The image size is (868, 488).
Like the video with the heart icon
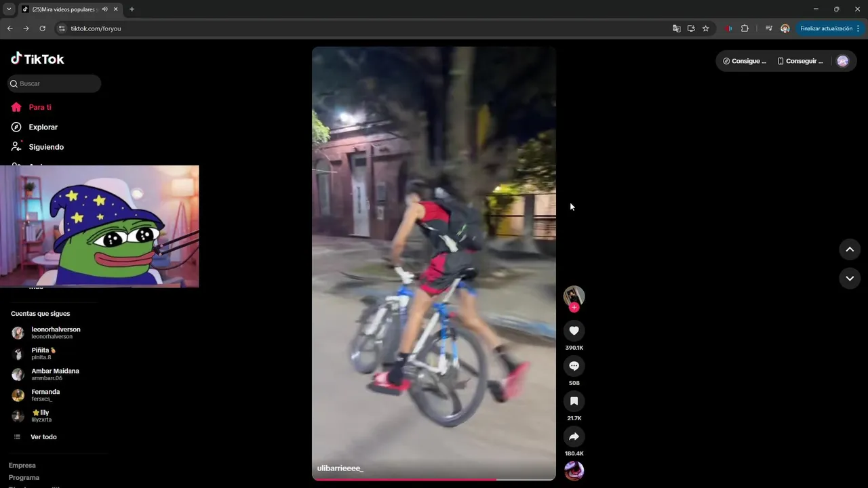pos(574,331)
